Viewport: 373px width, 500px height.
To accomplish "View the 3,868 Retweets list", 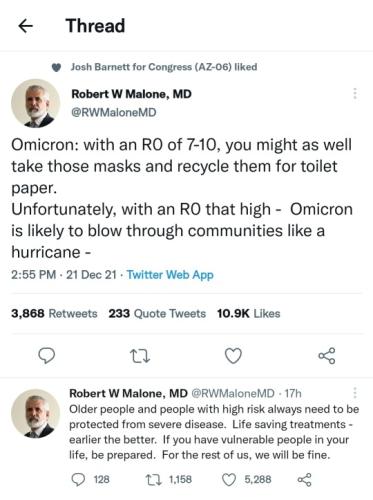I will [54, 313].
